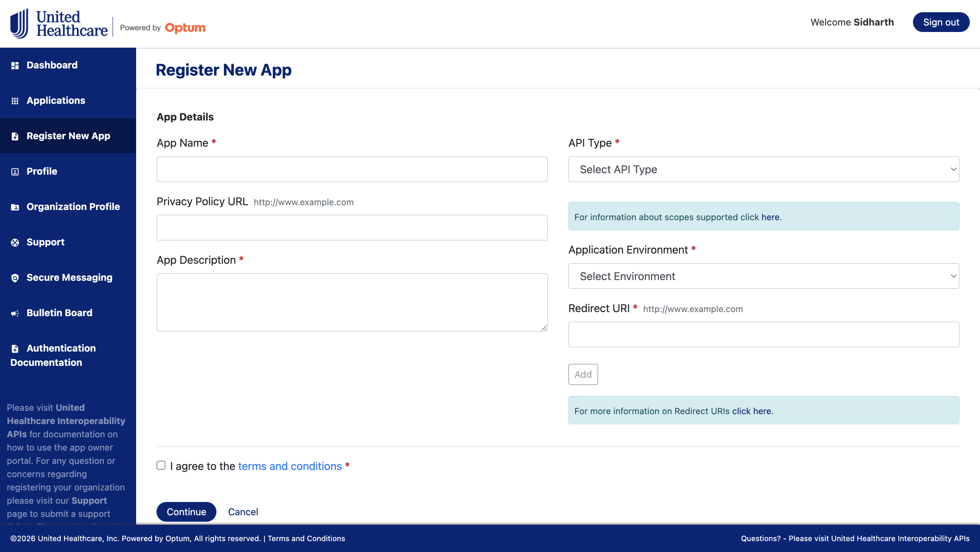Expand the Select Environment dropdown
Screen dimensions: 980x552
pyautogui.click(x=764, y=276)
